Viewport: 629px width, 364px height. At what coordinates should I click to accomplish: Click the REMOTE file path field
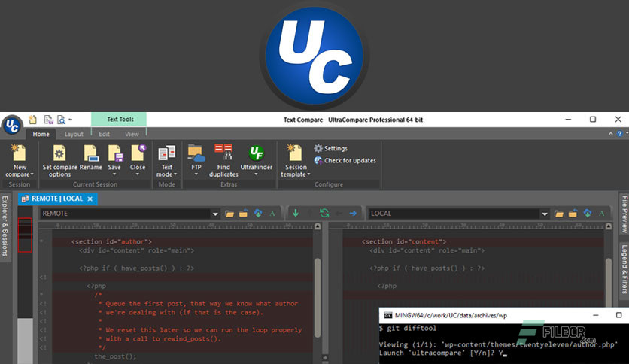[126, 214]
